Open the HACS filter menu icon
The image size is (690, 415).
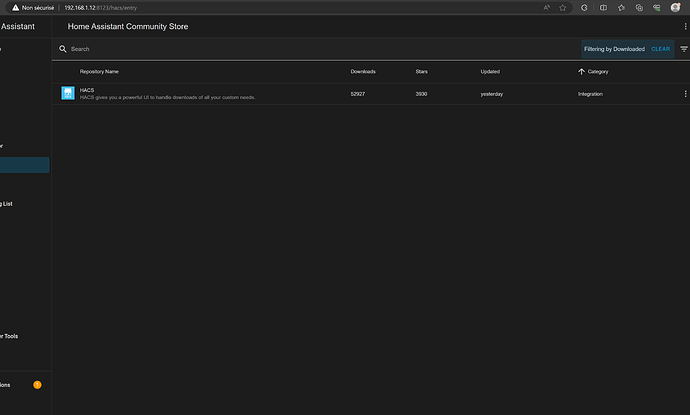pyautogui.click(x=684, y=49)
